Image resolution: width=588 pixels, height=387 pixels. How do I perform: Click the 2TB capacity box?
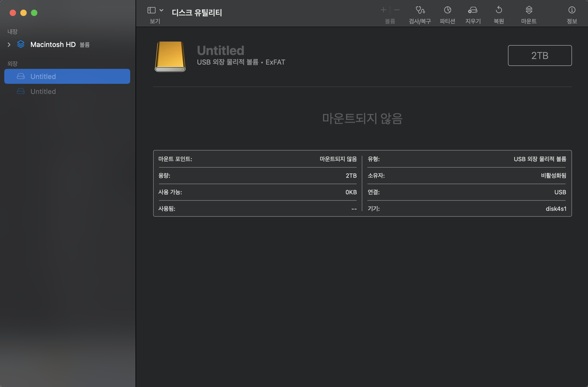coord(539,56)
